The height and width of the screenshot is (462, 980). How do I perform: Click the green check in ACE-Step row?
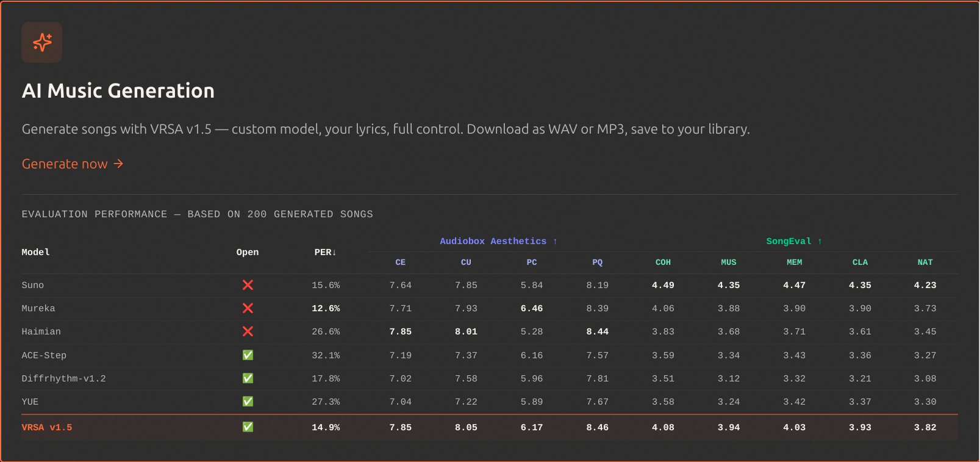point(248,355)
